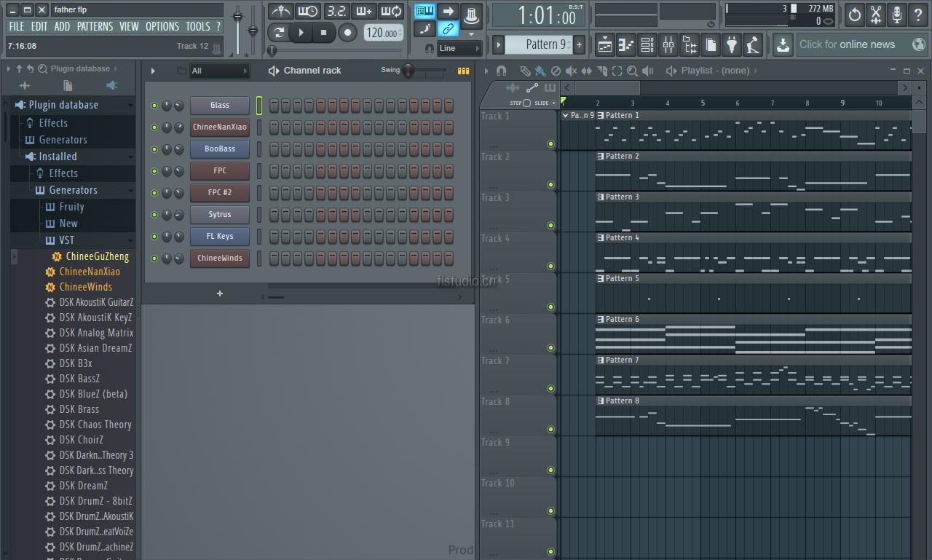Screen dimensions: 932x560
Task: Open the Channel rack options arrow menu
Action: tap(153, 71)
